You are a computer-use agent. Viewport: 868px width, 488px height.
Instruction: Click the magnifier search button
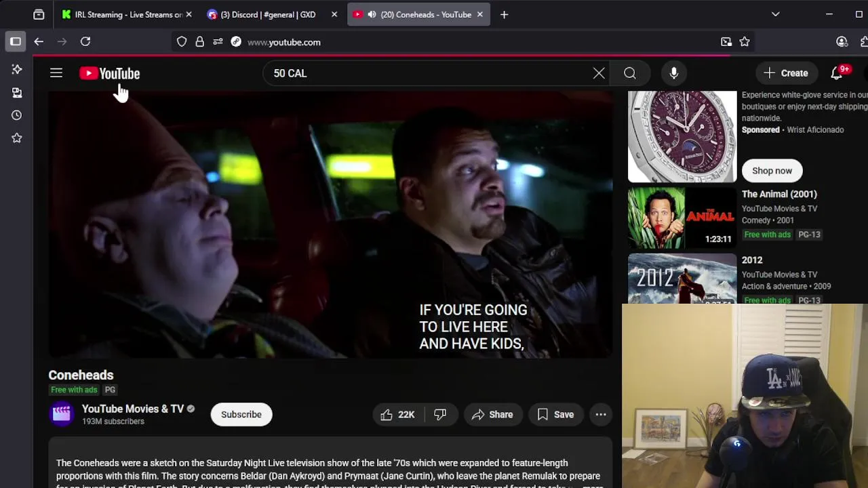[630, 73]
